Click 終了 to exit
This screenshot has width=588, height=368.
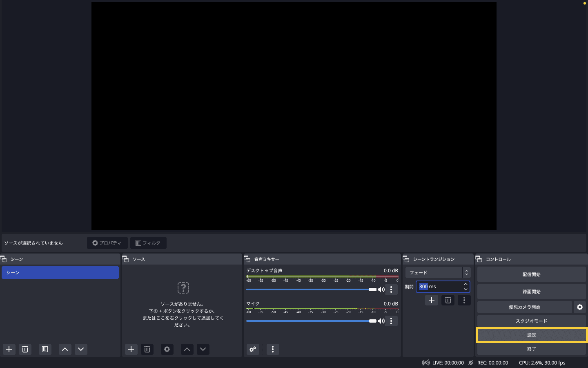pyautogui.click(x=531, y=349)
